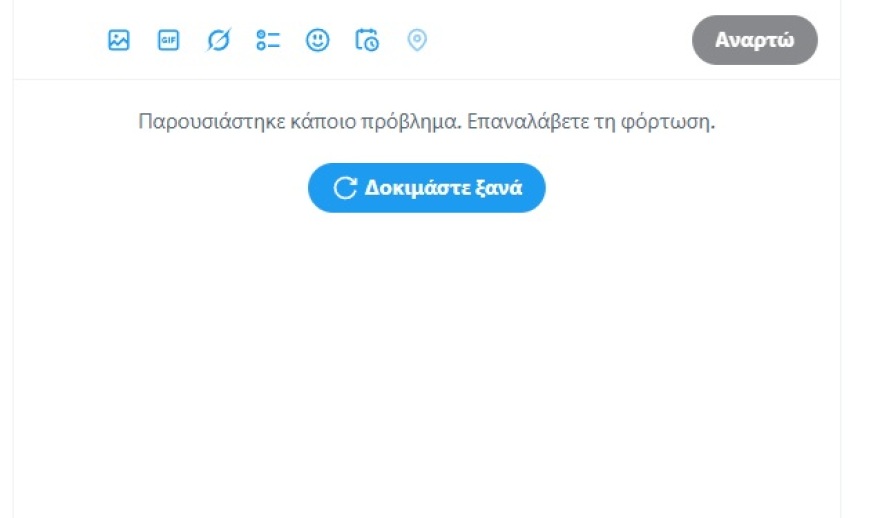
Task: Click the Grok slashed-circle icon
Action: coord(218,40)
